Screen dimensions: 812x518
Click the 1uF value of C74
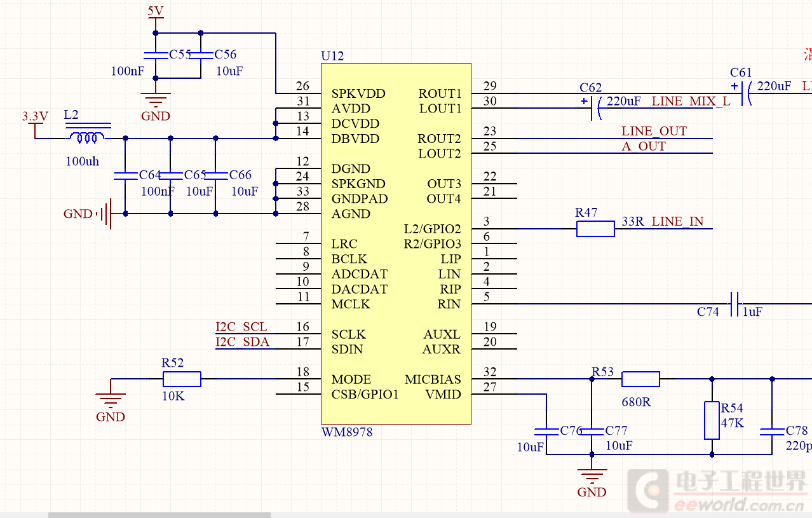tap(752, 312)
